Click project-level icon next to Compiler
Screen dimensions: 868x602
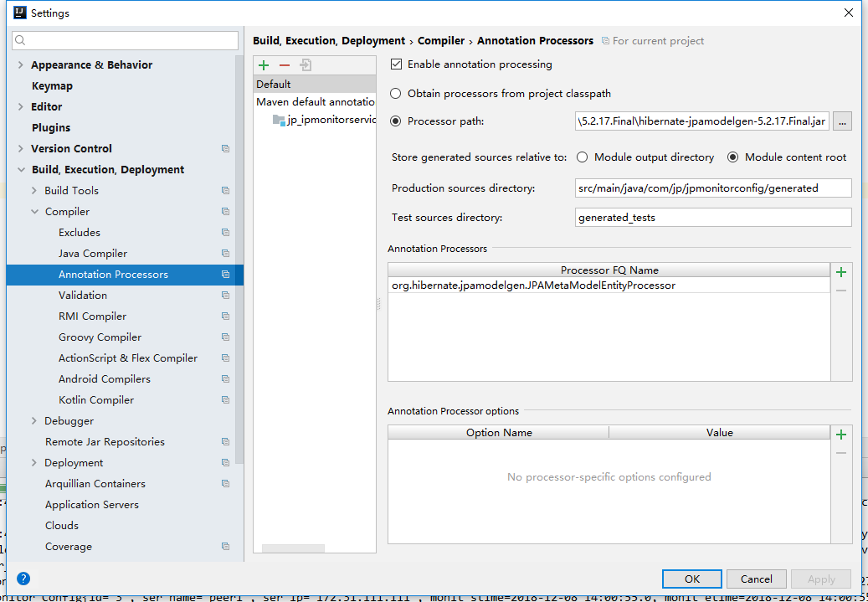225,212
